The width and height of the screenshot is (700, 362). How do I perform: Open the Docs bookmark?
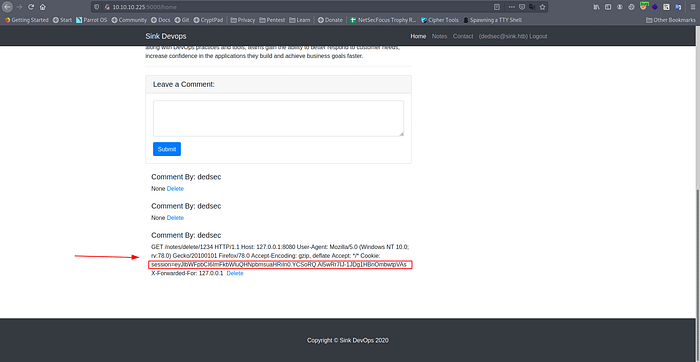click(x=161, y=20)
